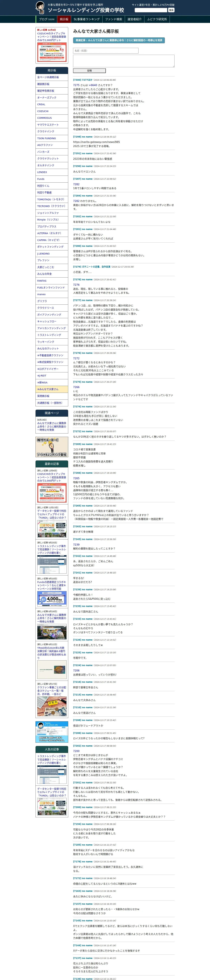Screen dimensions: 210x980
Task: Follow the >6640 reference link
Action: coord(93,85)
